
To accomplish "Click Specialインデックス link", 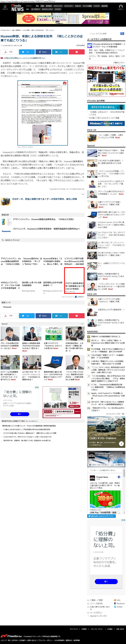I will point(98,616).
